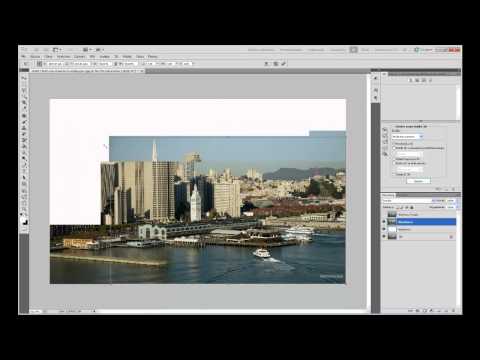Click the vertical scrollbar beside the canvas
Screen dimensions: 480x360
(368, 192)
